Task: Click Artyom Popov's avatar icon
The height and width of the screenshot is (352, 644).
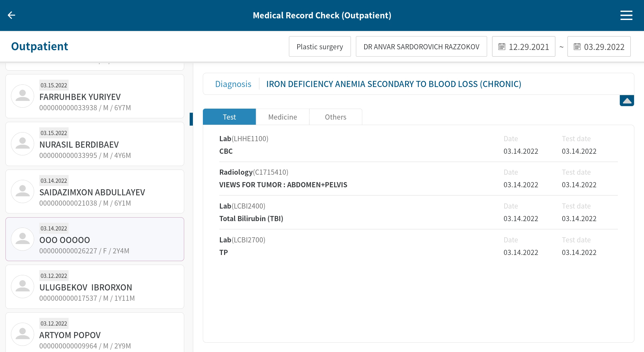Action: (23, 334)
